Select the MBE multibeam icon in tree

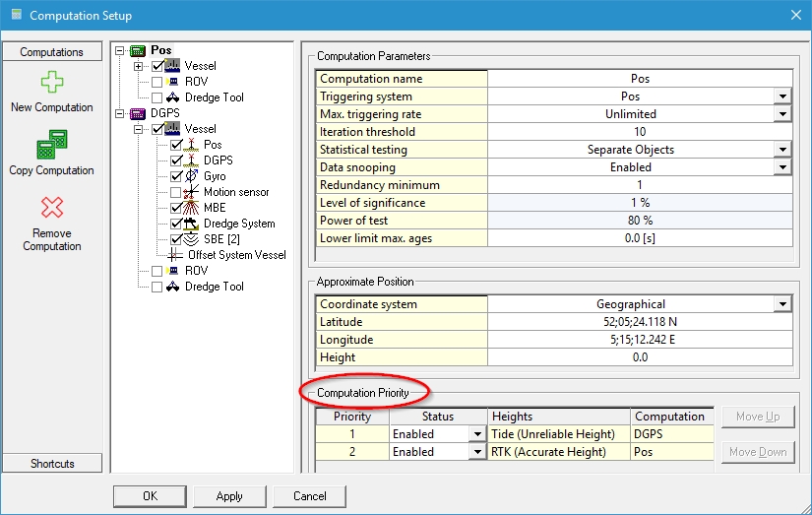(x=193, y=208)
